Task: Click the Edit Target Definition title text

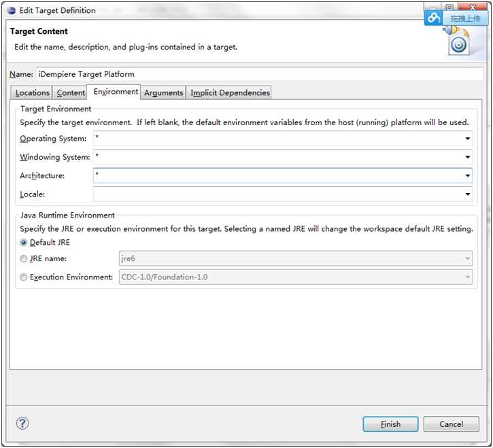Action: point(57,10)
